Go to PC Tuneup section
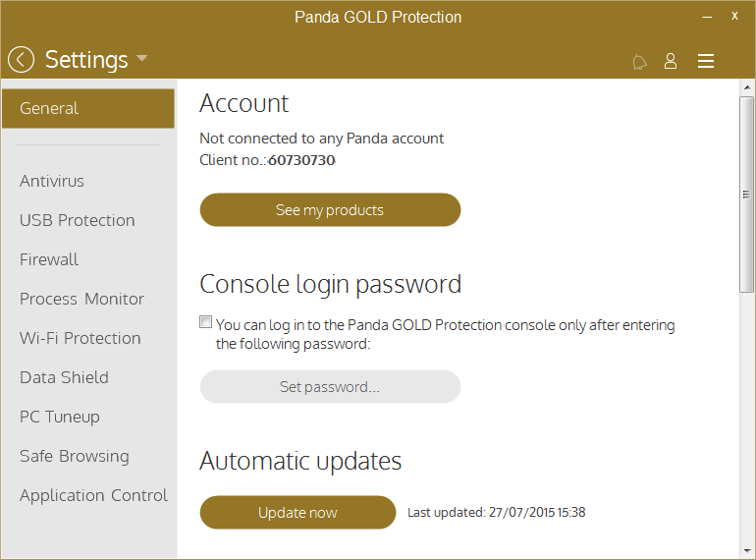Screen dimensions: 756x560 60,417
